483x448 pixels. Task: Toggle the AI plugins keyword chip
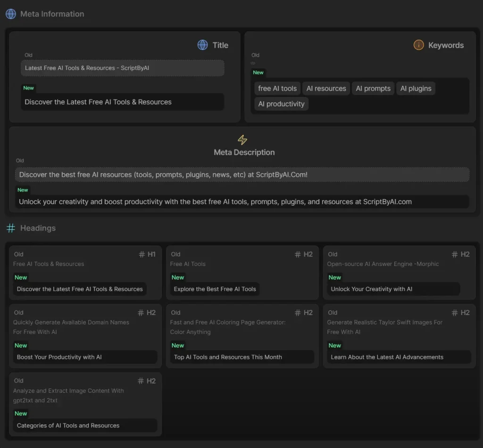click(416, 88)
